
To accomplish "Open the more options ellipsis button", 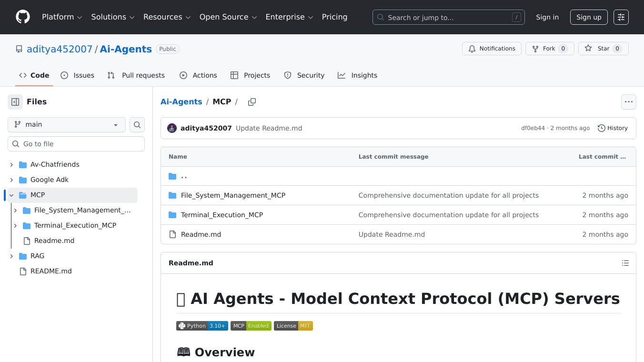I will point(629,102).
